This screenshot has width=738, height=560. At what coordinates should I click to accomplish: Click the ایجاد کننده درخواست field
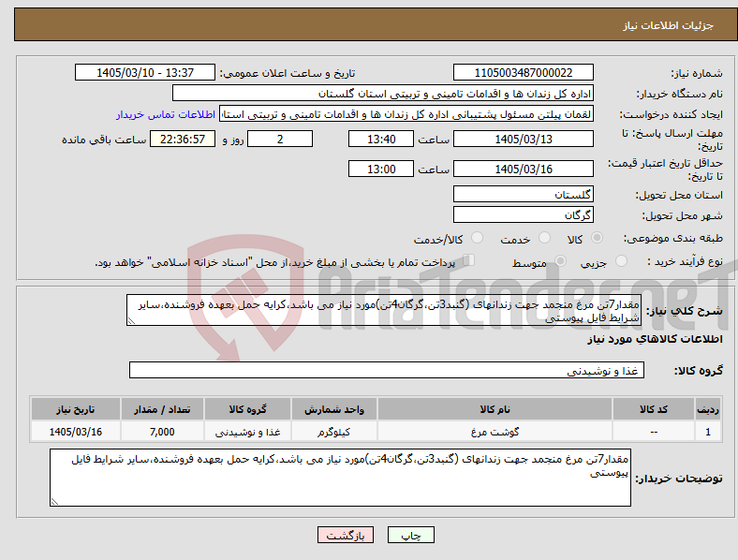406,114
